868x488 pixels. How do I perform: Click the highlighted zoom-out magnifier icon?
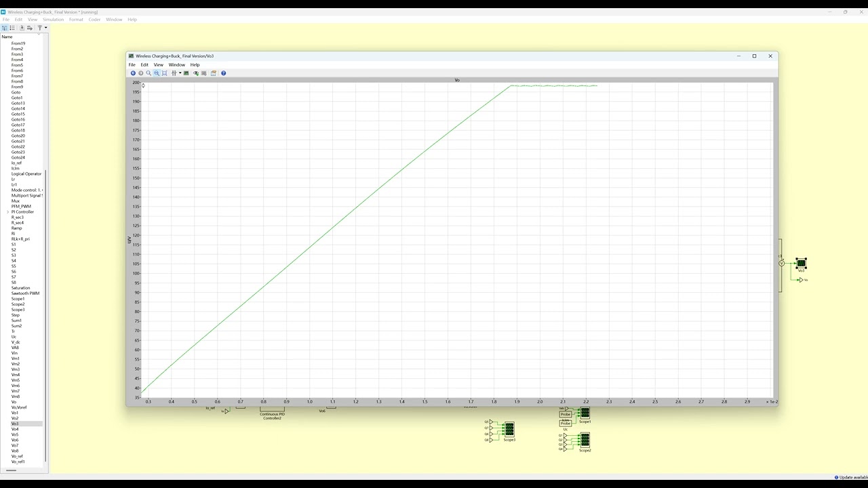(x=157, y=73)
